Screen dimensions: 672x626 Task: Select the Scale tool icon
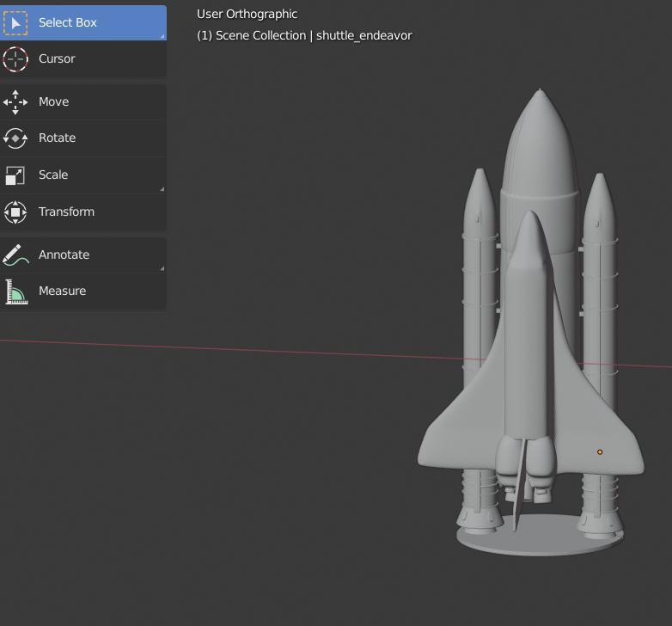15,175
